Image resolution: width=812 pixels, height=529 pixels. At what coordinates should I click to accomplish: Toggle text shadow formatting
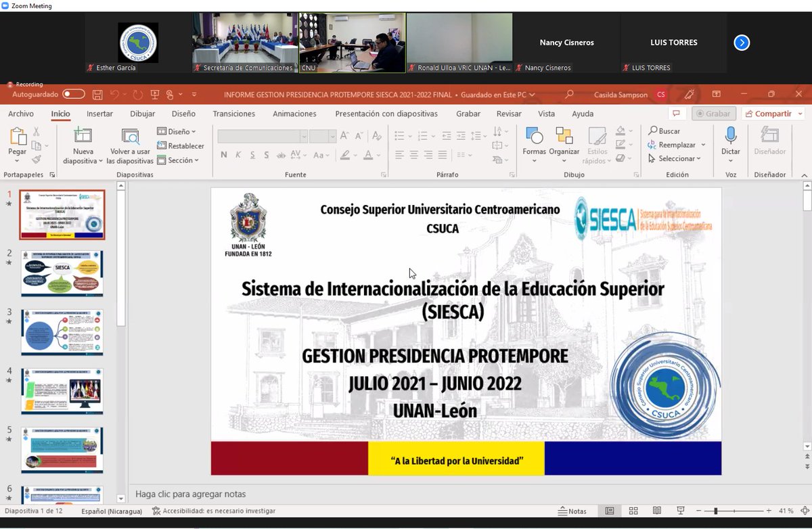[x=267, y=155]
